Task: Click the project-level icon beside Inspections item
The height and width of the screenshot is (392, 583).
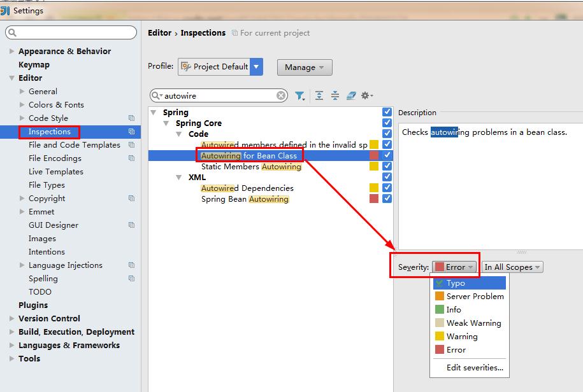Action: click(x=131, y=131)
